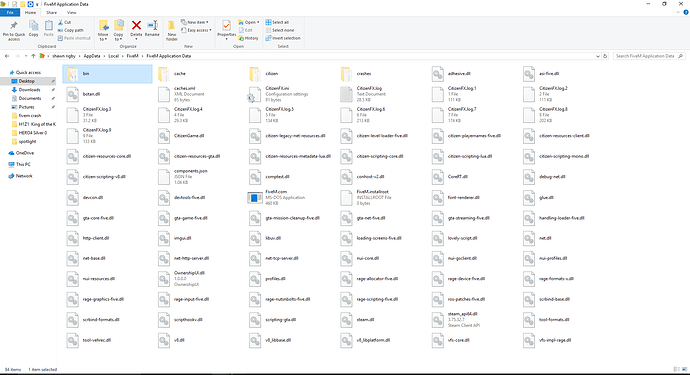Select the CitizenFX.log text document icon
This screenshot has width=690, height=375.
[346, 95]
